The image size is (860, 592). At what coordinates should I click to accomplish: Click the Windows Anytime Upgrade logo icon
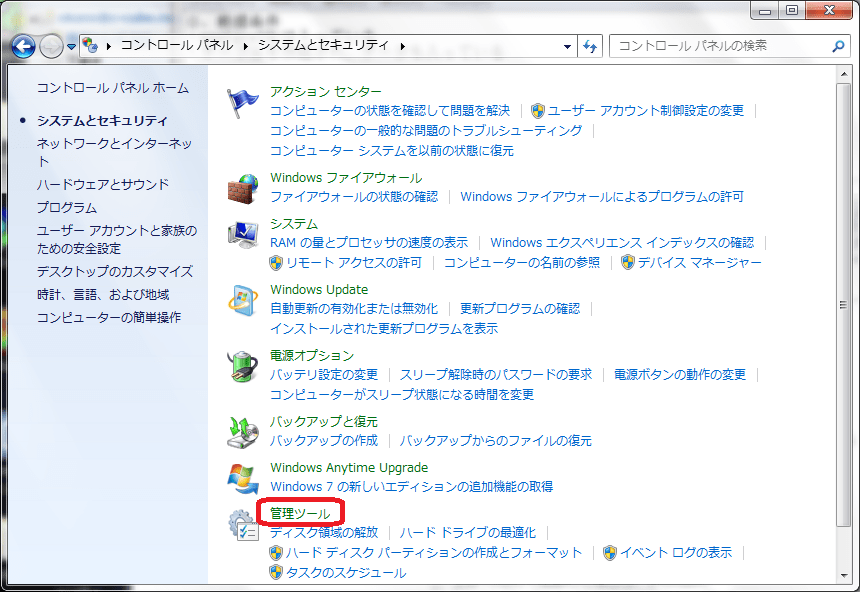coord(242,478)
